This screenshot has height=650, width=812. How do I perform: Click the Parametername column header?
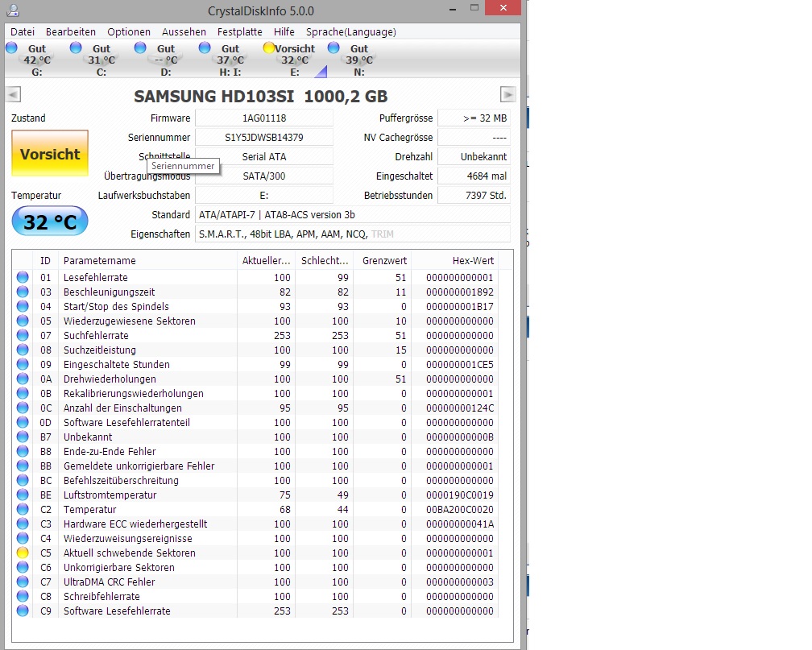(147, 260)
